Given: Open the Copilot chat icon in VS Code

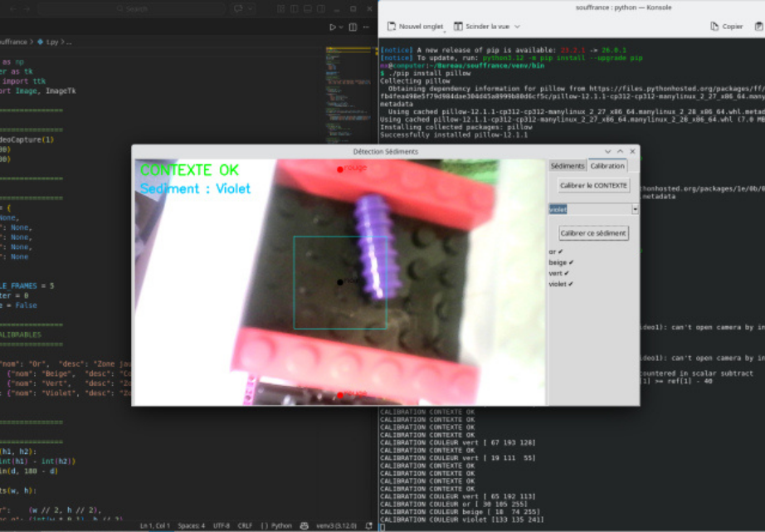Looking at the screenshot, I should [x=238, y=9].
